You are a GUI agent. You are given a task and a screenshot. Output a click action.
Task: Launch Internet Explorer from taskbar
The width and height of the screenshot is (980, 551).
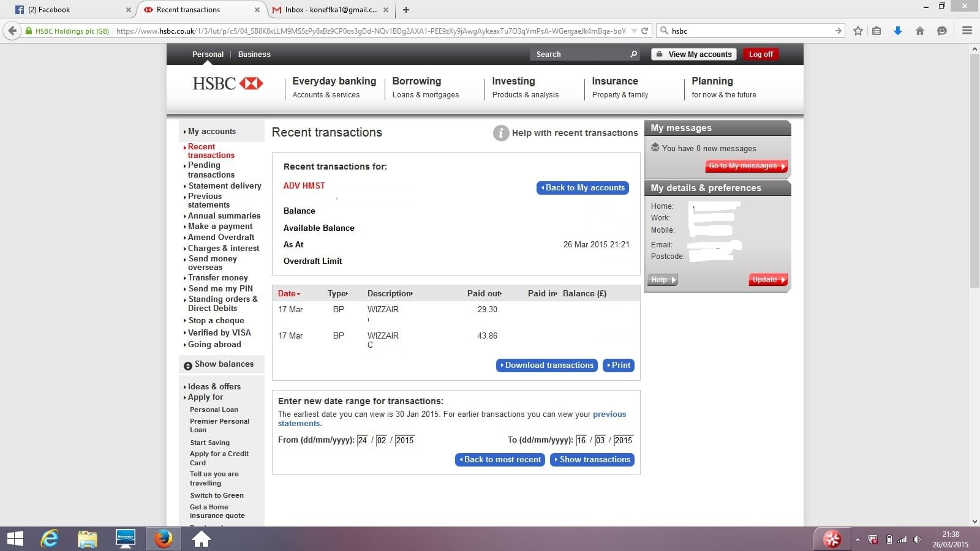pos(50,539)
